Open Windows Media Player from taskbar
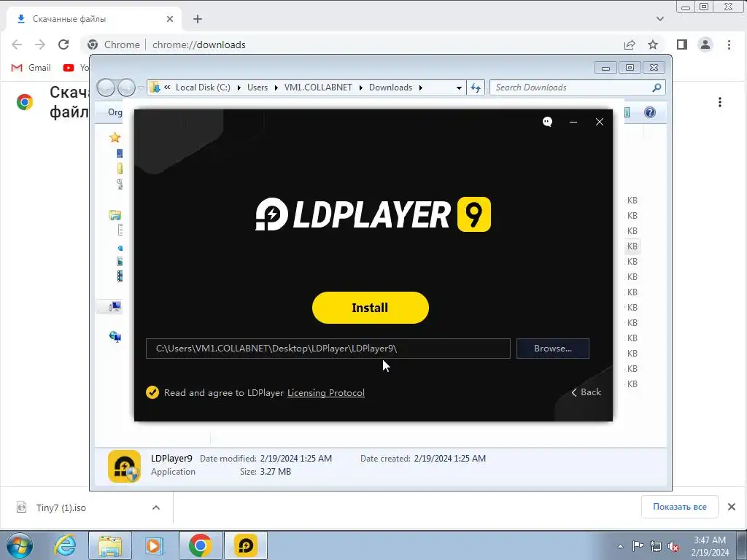This screenshot has width=747, height=560. coord(153,545)
